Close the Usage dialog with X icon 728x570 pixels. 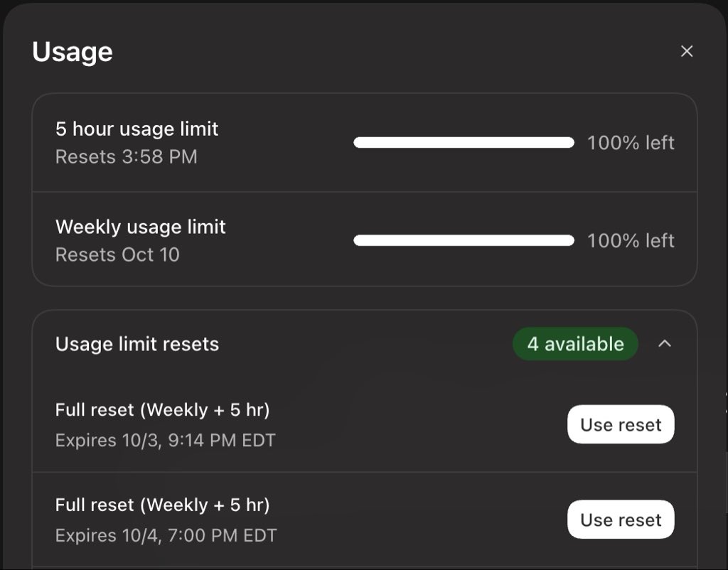pyautogui.click(x=687, y=51)
